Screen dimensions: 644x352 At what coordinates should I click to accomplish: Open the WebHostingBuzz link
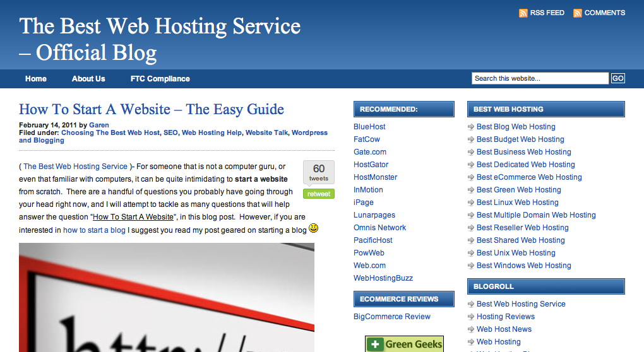(x=383, y=278)
